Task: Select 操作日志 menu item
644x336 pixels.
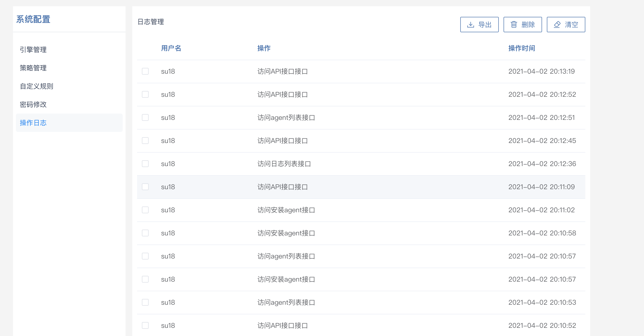Action: click(33, 123)
